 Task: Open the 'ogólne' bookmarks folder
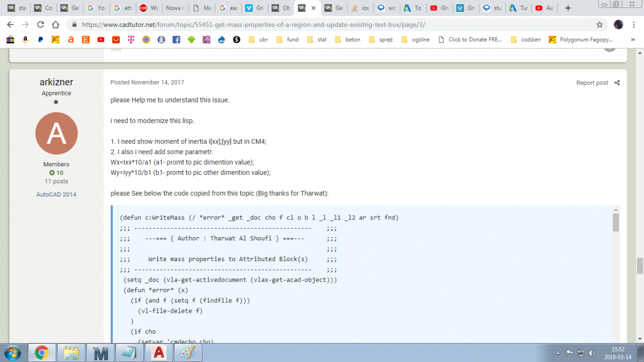pyautogui.click(x=415, y=40)
